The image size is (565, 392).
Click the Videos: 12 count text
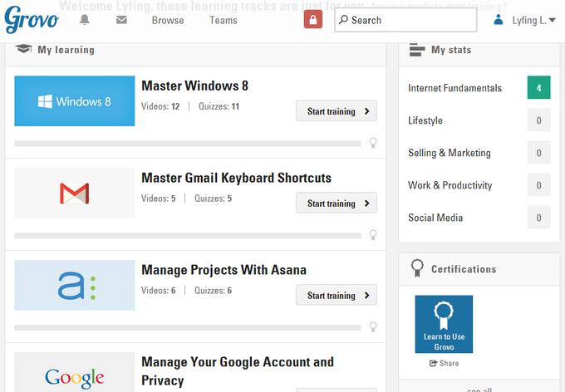pyautogui.click(x=160, y=106)
